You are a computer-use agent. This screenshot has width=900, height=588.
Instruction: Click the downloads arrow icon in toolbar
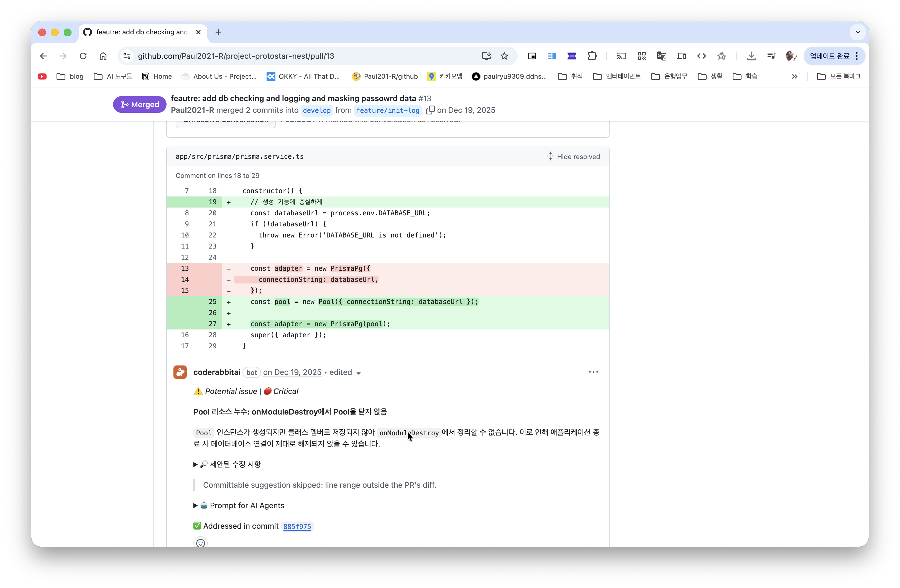click(751, 56)
